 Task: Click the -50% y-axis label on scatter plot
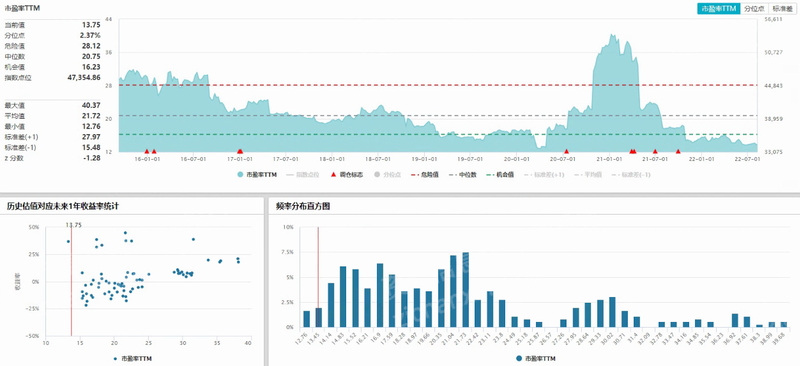pyautogui.click(x=33, y=336)
